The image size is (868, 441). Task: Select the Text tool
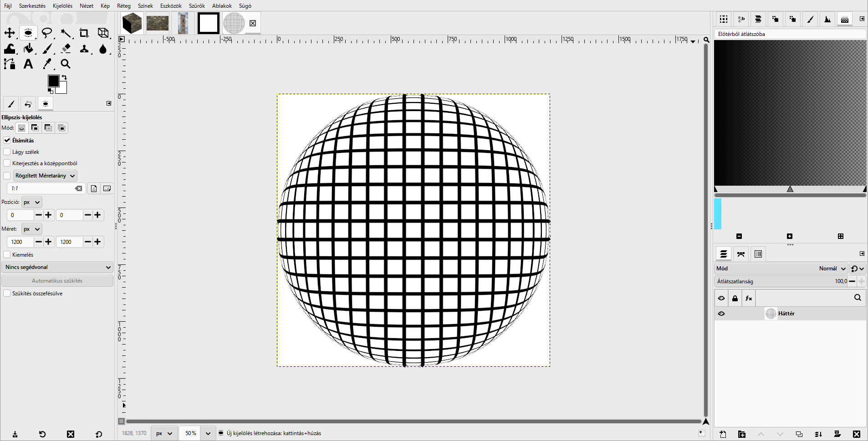(28, 64)
